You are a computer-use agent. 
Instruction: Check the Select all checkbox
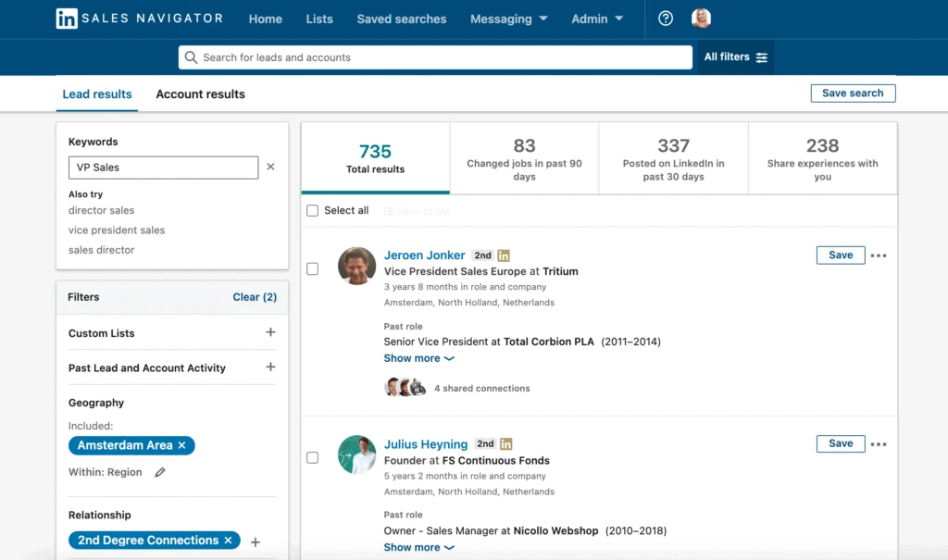tap(312, 210)
